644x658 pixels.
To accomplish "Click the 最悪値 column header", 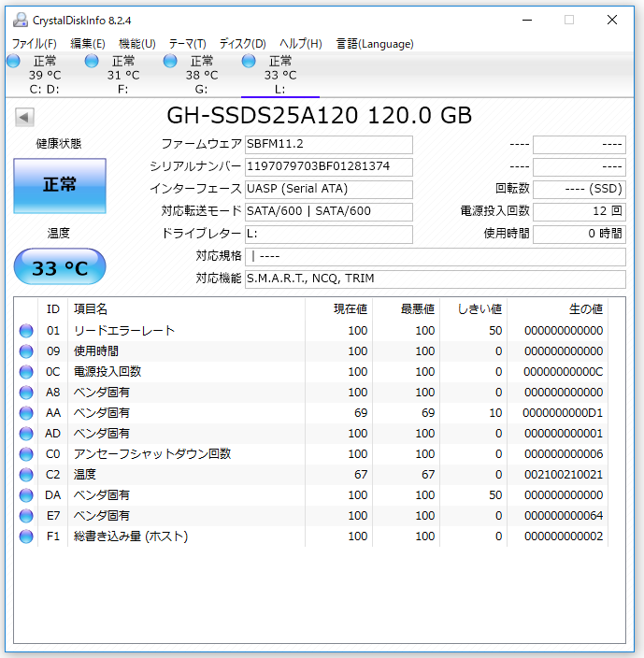I will click(x=406, y=309).
